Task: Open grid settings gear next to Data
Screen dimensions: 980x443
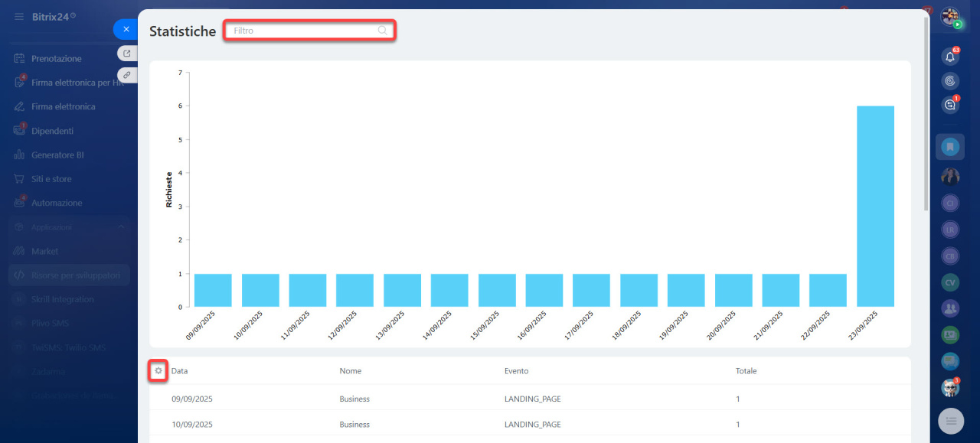Action: pos(158,371)
